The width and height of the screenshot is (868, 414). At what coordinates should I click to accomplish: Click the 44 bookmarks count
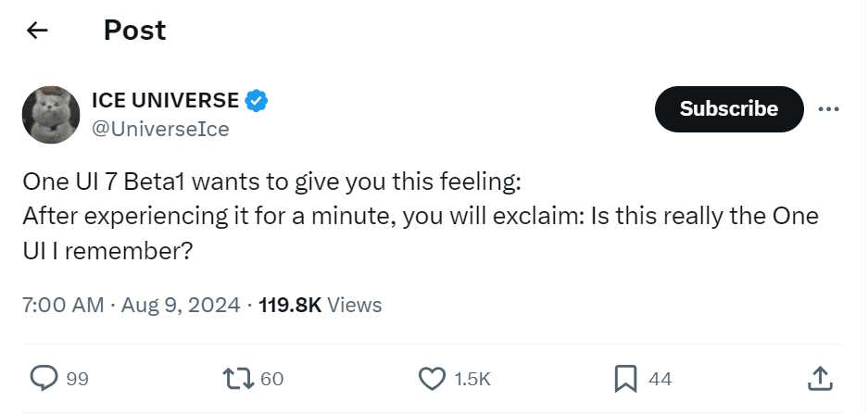660,379
